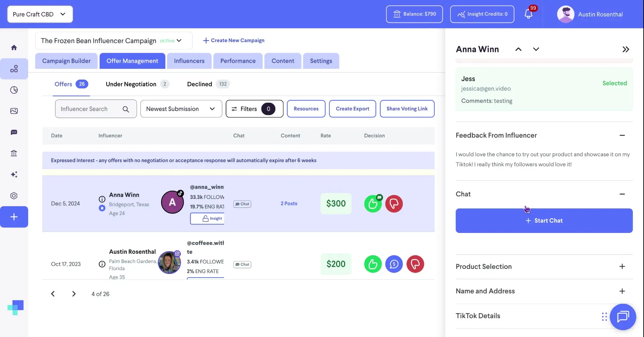The width and height of the screenshot is (644, 337).
Task: Open the Performance tab
Action: [x=237, y=61]
